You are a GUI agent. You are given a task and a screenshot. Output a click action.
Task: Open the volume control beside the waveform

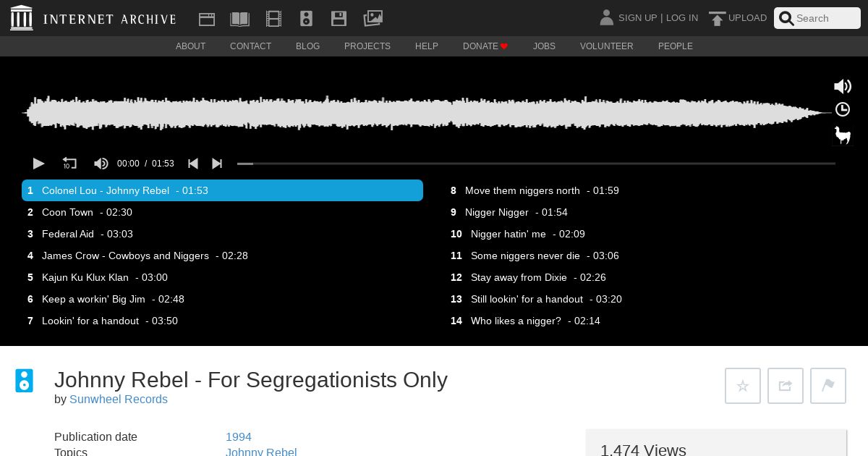point(843,86)
